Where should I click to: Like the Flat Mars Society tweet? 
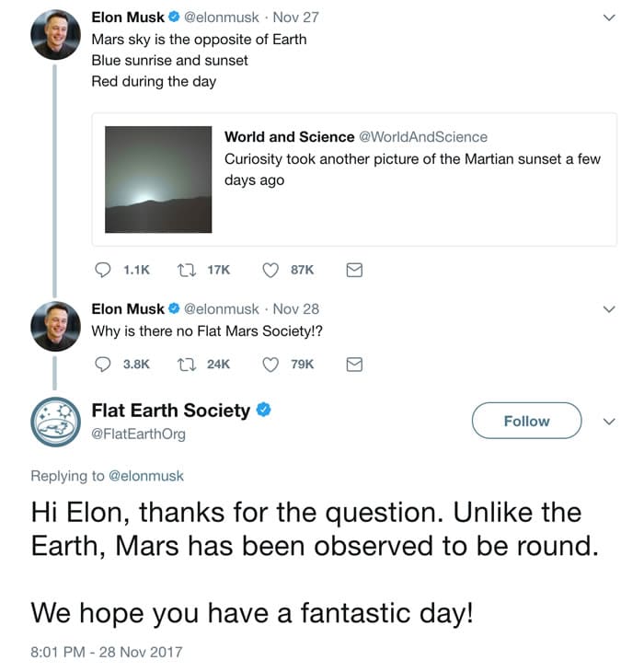pyautogui.click(x=270, y=364)
